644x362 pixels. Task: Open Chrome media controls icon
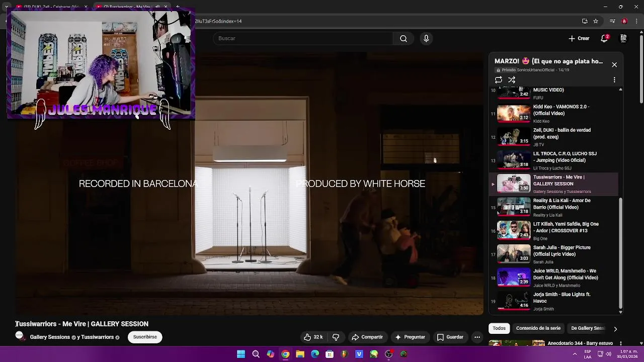pos(612,21)
